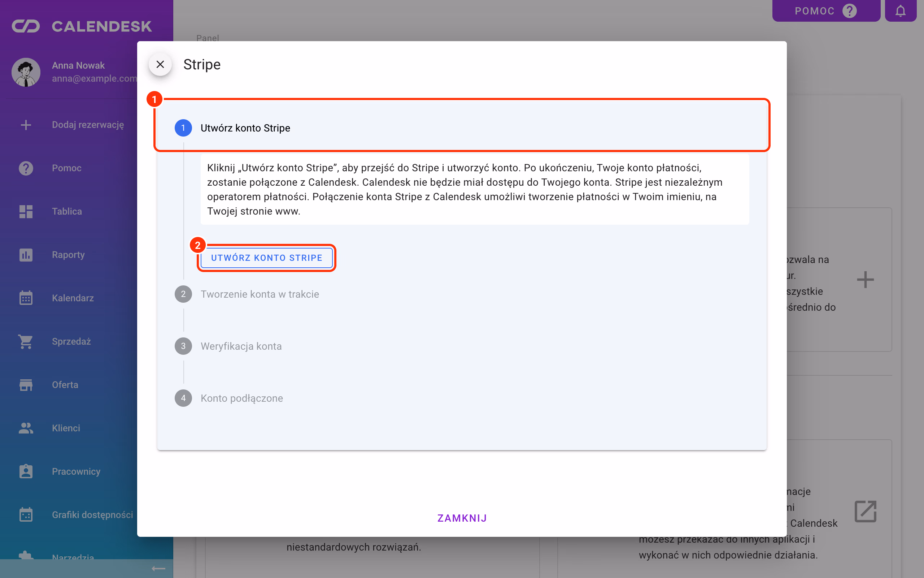This screenshot has height=578, width=924.
Task: Open the Oferta menu label
Action: 65,385
